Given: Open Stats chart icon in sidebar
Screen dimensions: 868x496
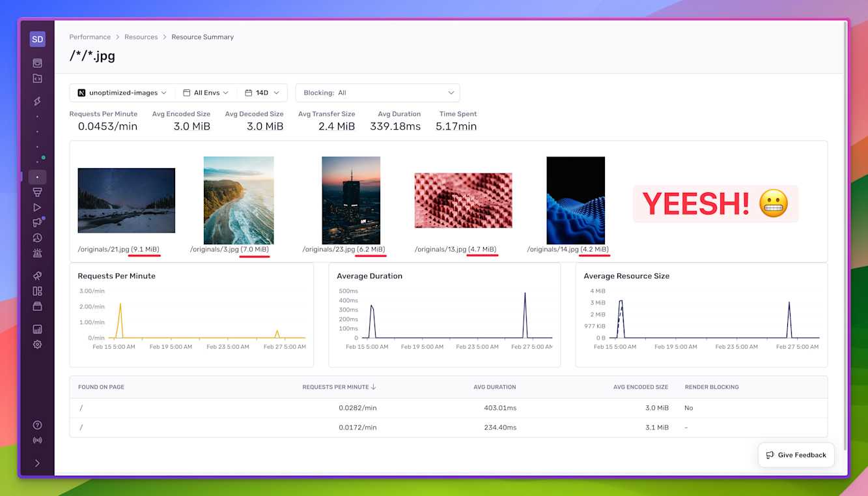Looking at the screenshot, I should (37, 329).
